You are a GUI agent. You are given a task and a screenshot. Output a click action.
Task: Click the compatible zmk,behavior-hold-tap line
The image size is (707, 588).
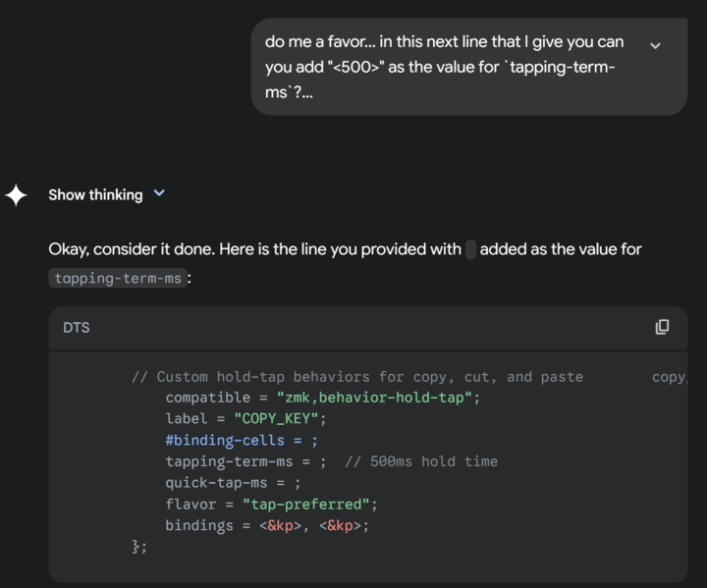coord(322,398)
